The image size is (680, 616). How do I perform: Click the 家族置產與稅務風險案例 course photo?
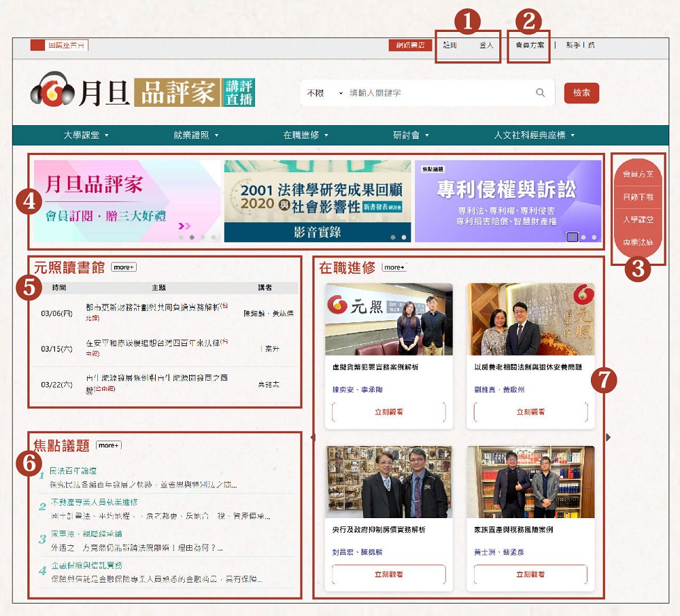[531, 481]
